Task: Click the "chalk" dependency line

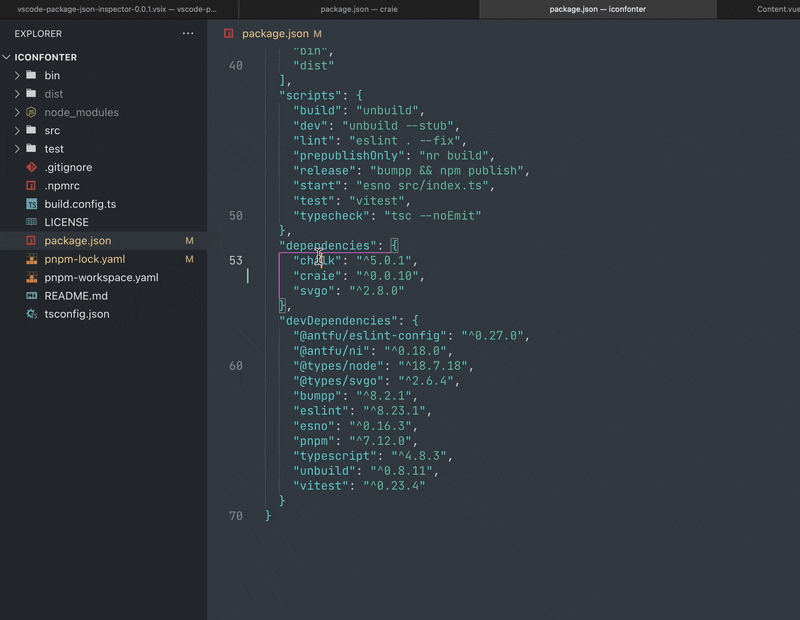Action: (356, 261)
